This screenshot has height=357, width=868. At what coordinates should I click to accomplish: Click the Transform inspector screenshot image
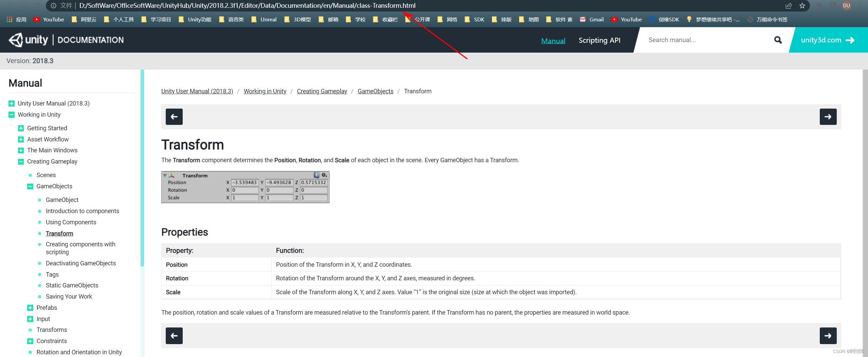tap(245, 187)
